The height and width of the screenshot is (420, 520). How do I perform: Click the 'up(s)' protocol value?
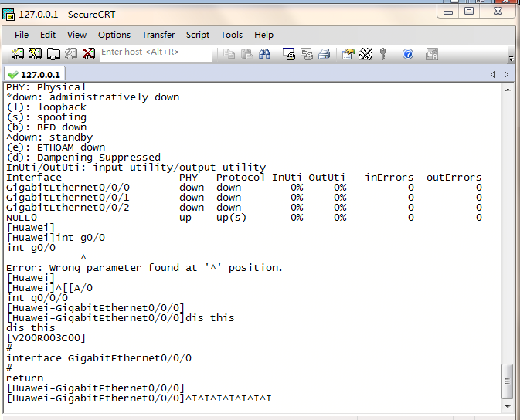[x=231, y=218]
